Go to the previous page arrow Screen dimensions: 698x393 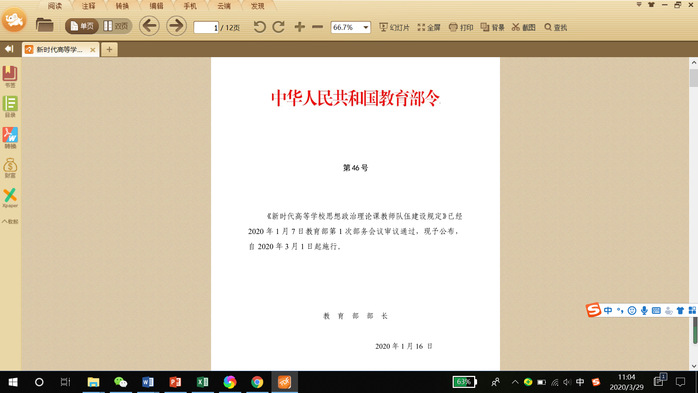point(149,26)
